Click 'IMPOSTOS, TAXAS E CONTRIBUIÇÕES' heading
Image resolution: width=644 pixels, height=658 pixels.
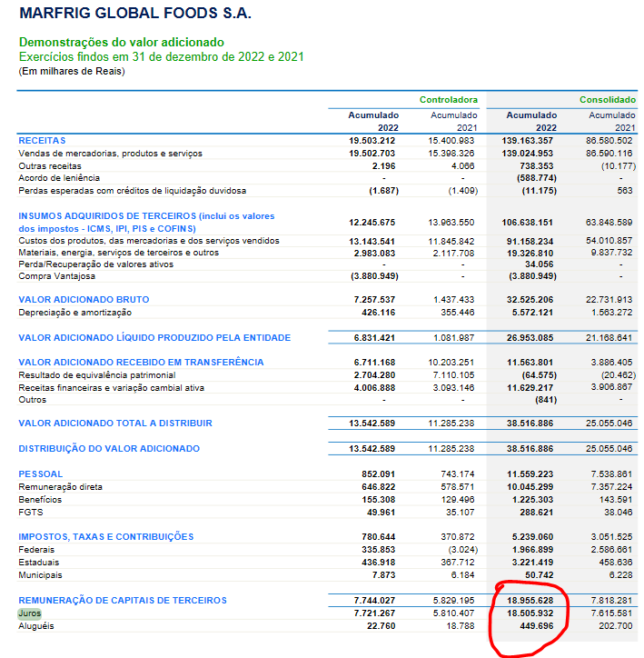pos(106,537)
